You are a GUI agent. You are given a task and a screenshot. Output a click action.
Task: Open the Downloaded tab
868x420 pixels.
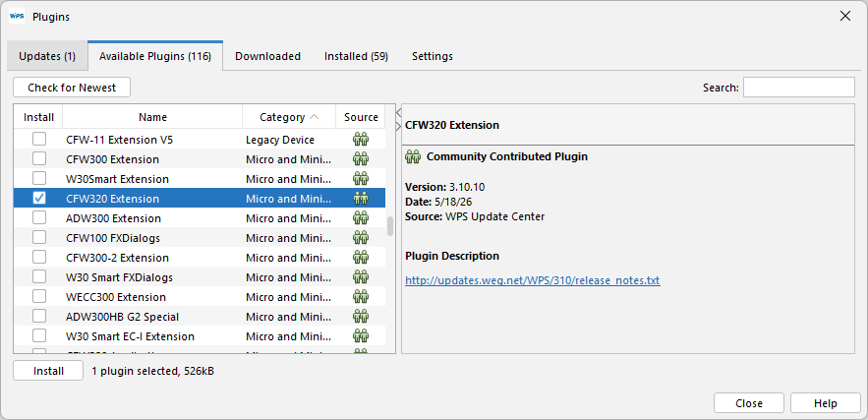(x=268, y=56)
